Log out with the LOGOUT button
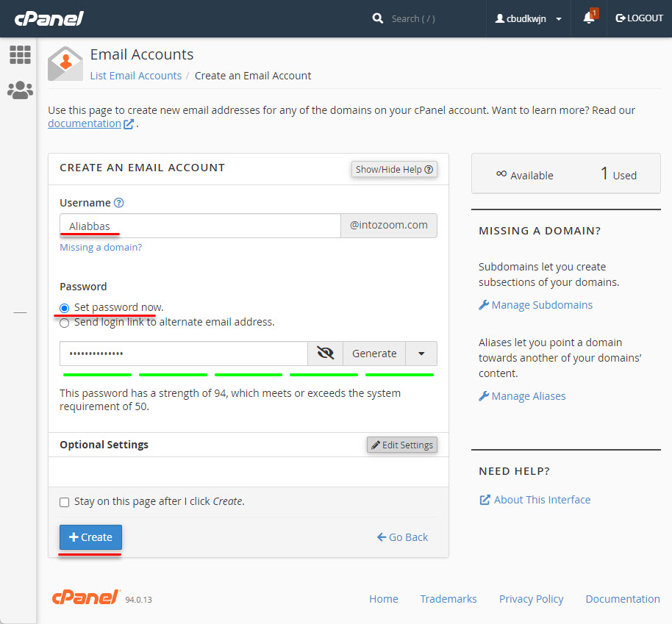The image size is (672, 624). pos(639,18)
